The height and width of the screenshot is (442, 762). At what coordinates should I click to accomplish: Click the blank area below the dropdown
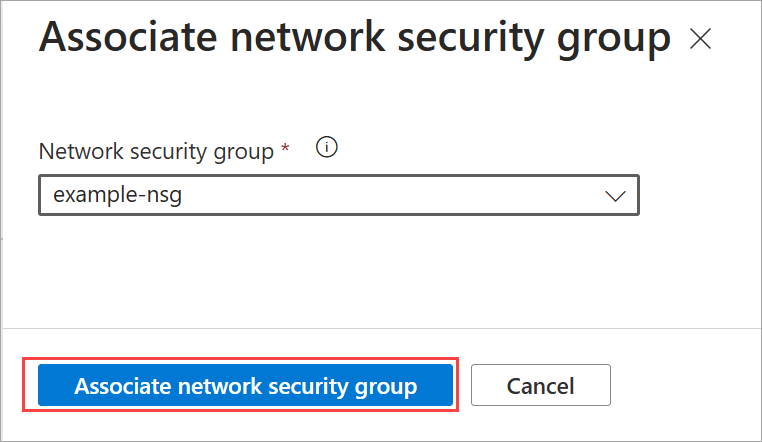[339, 272]
